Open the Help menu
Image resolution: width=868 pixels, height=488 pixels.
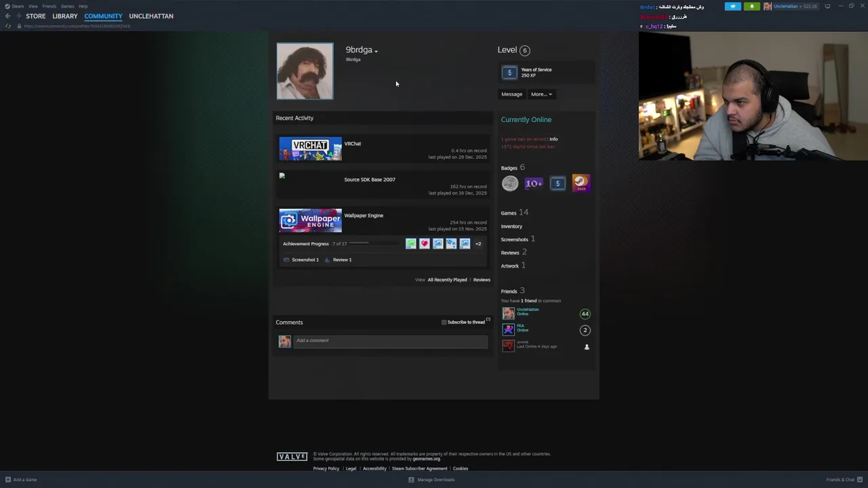(x=83, y=6)
